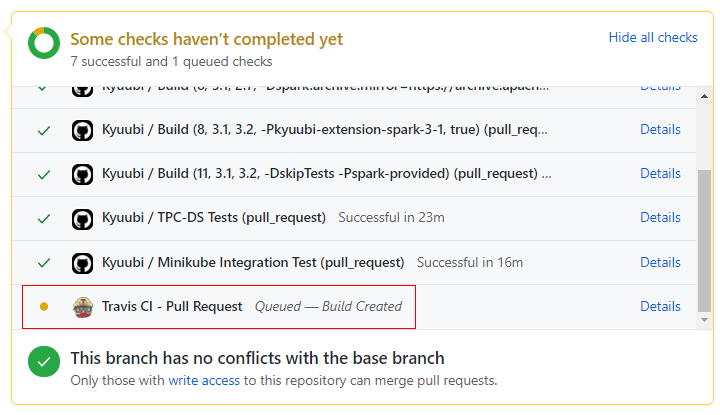The height and width of the screenshot is (415, 720).
Task: Open Details for Minikube Integration Test
Action: point(660,262)
